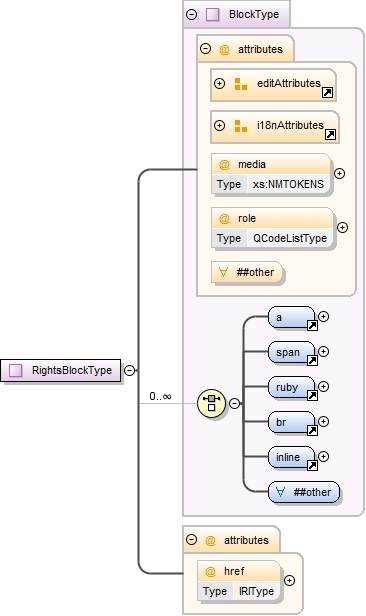Select the orange ##other any attribute label
This screenshot has width=366, height=616.
[x=255, y=272]
